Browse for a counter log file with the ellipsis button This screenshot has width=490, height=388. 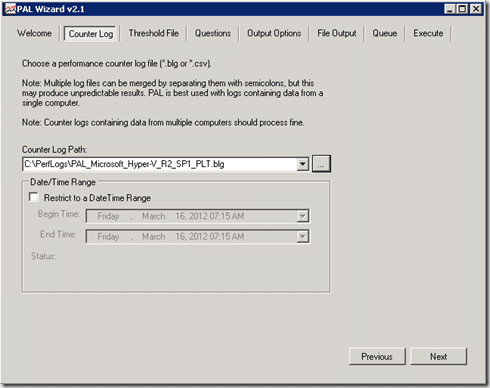(x=321, y=164)
